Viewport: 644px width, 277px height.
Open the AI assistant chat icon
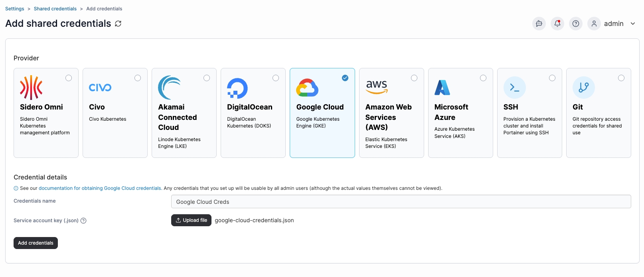(539, 24)
